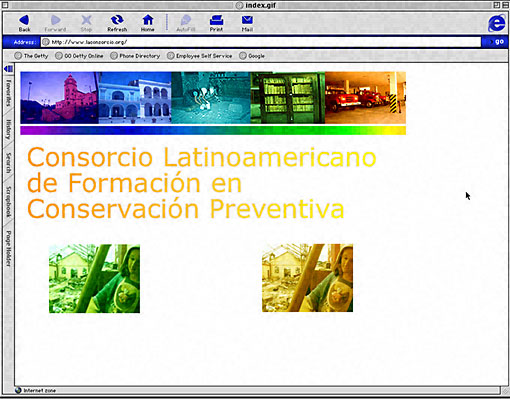Click the Back arrow button
Viewport: 510px width, 399px height.
(x=24, y=23)
